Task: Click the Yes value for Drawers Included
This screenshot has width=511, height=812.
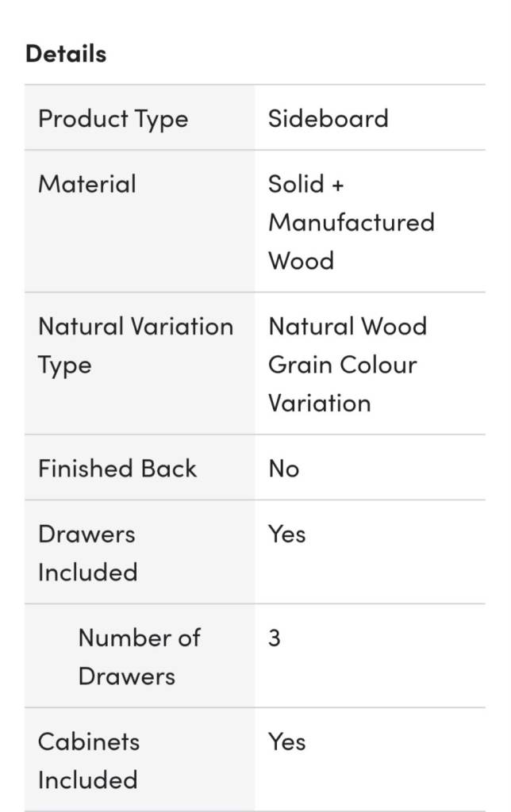Action: (x=286, y=534)
